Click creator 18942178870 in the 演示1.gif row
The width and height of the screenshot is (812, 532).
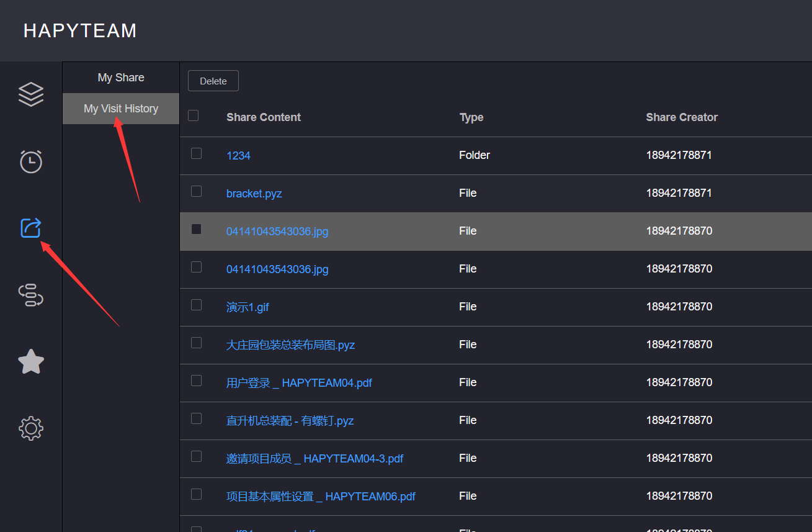[679, 307]
